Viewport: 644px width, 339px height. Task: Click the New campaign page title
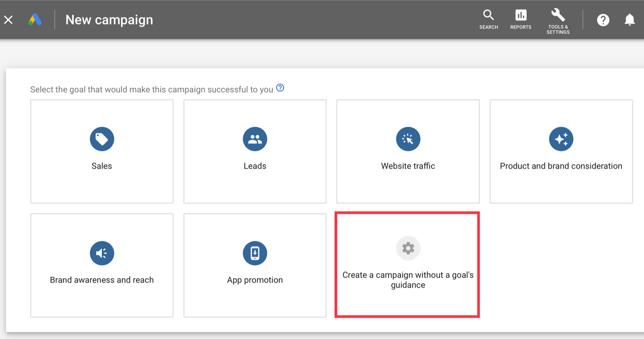point(109,20)
